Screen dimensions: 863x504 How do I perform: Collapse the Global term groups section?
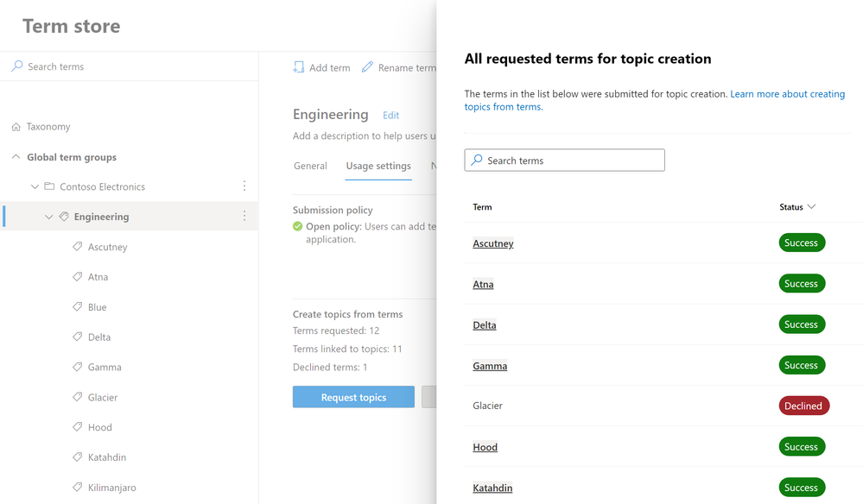[x=15, y=156]
